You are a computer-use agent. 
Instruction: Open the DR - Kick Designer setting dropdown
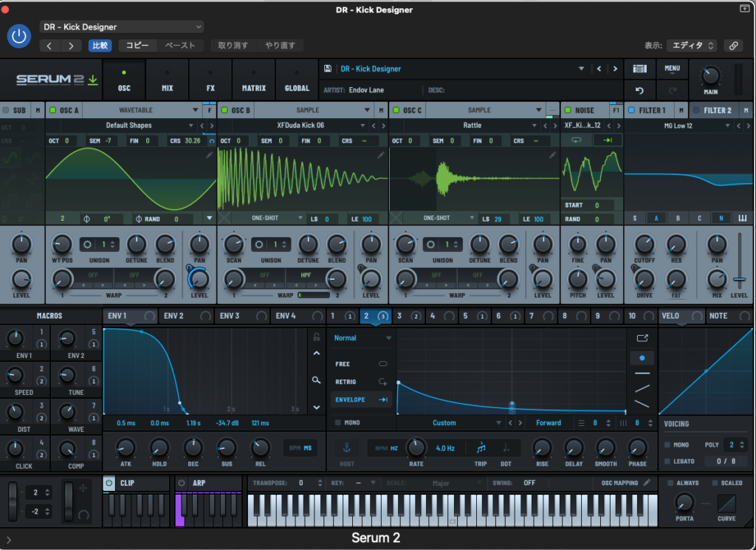tap(122, 27)
